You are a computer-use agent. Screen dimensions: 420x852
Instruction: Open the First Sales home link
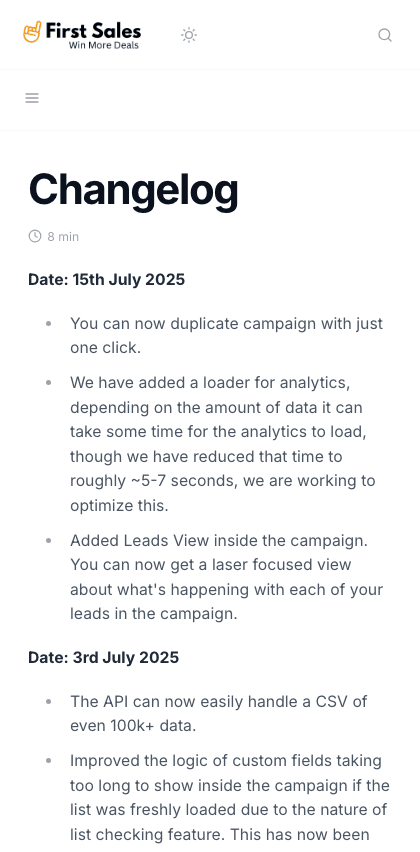click(82, 35)
